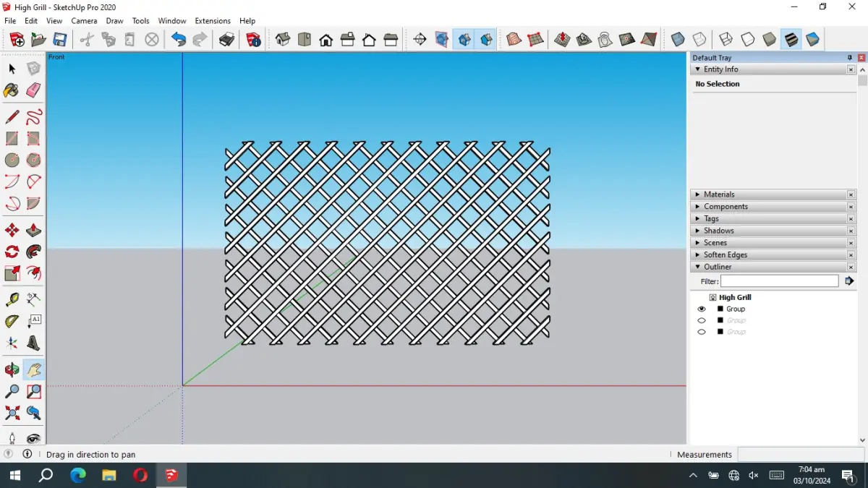This screenshot has height=488, width=868.
Task: Open Outliner filter details arrow button
Action: pos(849,281)
